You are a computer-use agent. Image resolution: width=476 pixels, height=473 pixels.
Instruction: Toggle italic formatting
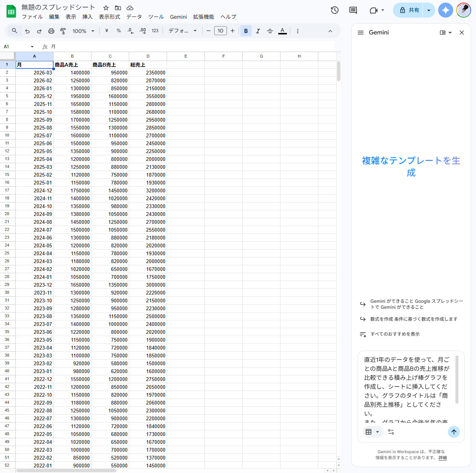258,31
